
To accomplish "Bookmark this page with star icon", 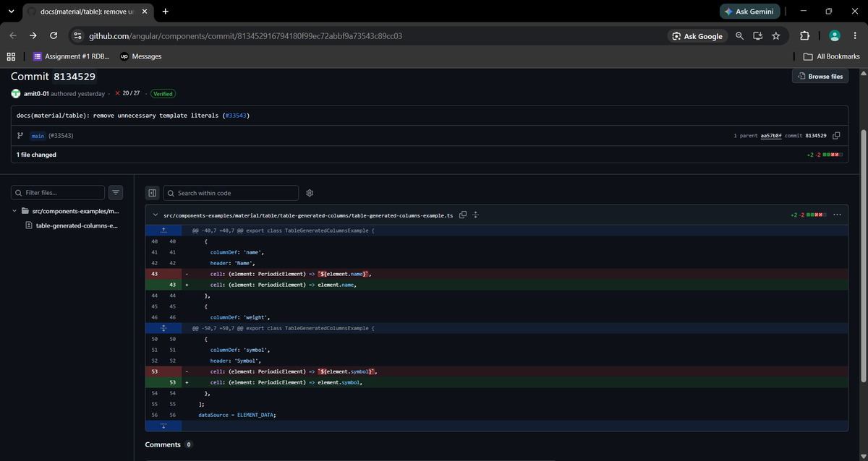I will click(x=775, y=35).
